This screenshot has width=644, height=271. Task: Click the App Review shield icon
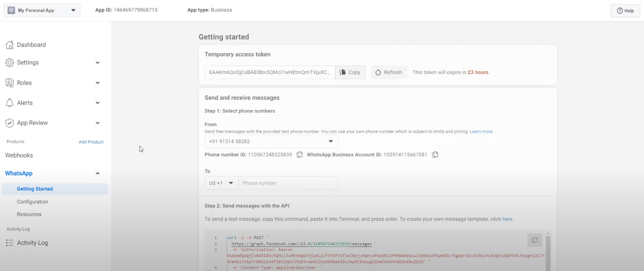click(x=10, y=123)
